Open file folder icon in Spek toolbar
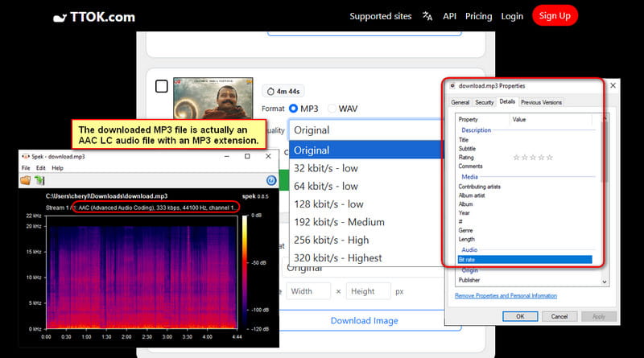Viewport: 644px width, 358px height. pyautogui.click(x=26, y=180)
